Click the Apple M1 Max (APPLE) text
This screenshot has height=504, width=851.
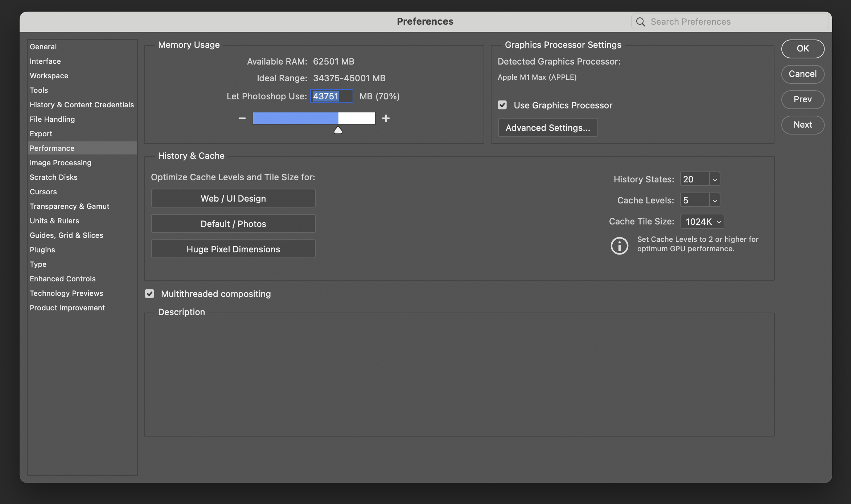(x=537, y=77)
